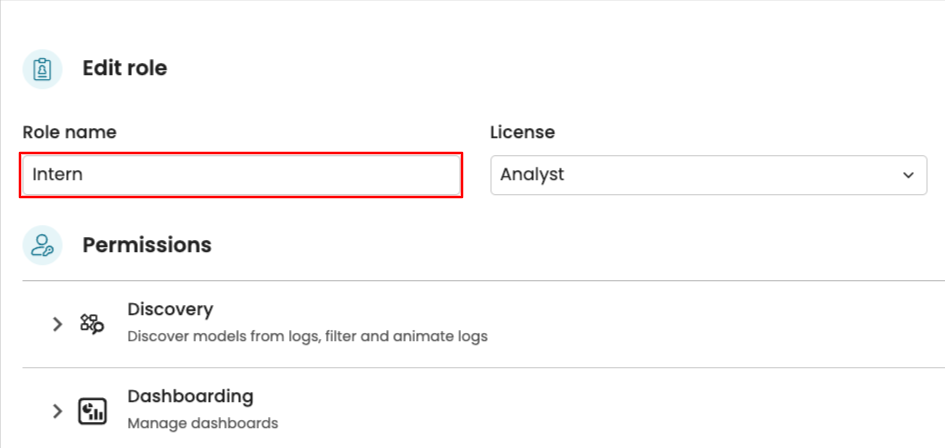The image size is (945, 448).
Task: Click the 'Manage dashboards' description text
Action: pos(202,423)
